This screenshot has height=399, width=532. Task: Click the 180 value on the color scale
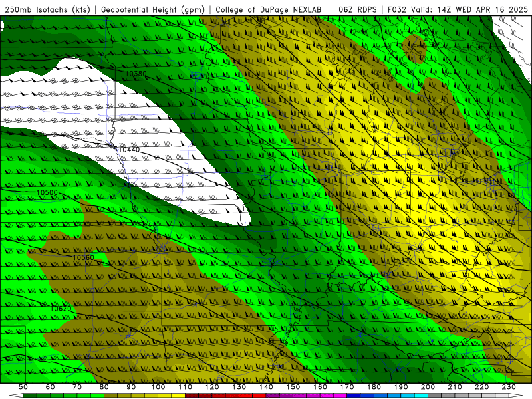pos(374,387)
